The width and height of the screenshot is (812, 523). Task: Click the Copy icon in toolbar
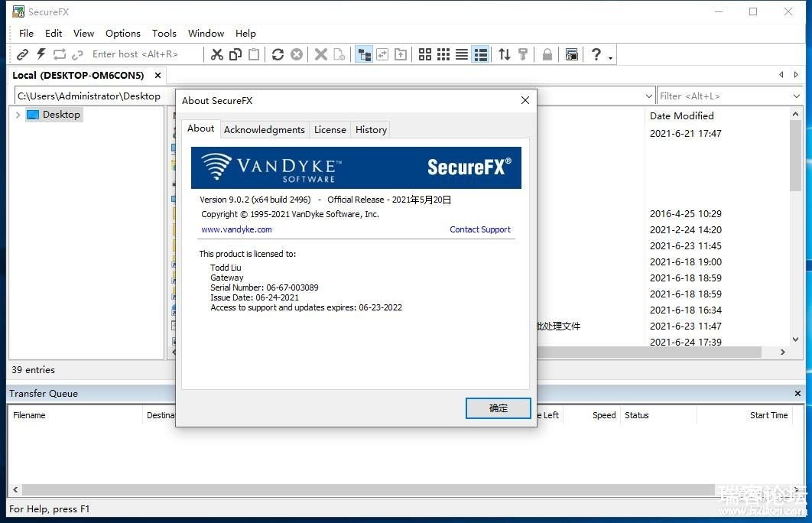point(235,54)
